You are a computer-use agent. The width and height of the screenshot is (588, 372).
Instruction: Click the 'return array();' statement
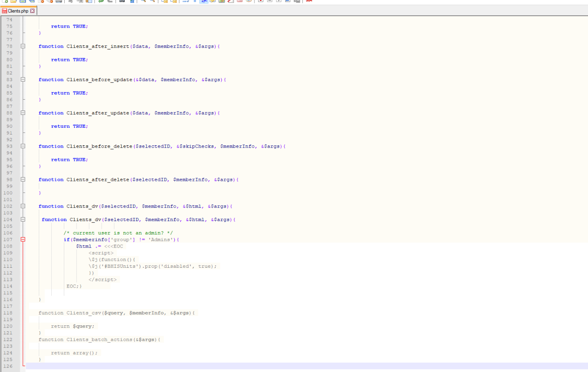[74, 353]
